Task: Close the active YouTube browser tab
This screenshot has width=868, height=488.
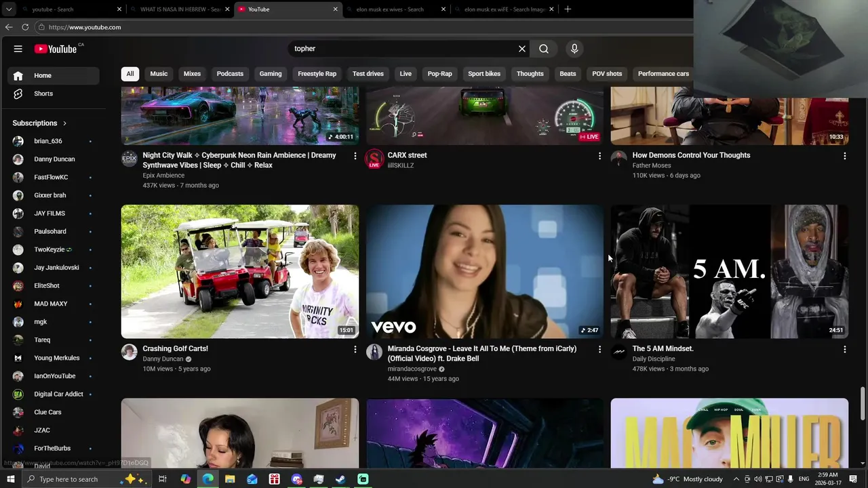Action: (x=335, y=9)
